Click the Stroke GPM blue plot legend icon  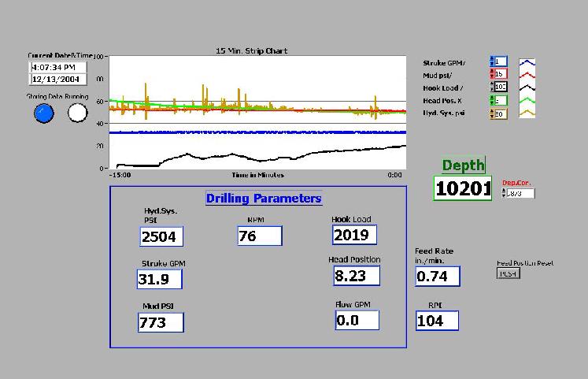click(528, 61)
